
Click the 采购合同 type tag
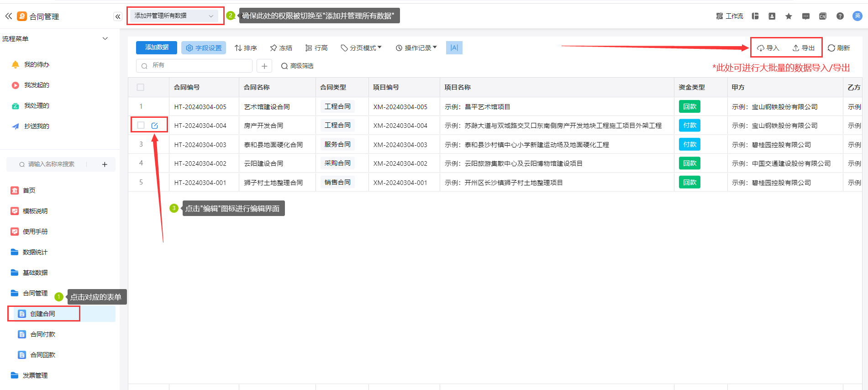coord(337,163)
